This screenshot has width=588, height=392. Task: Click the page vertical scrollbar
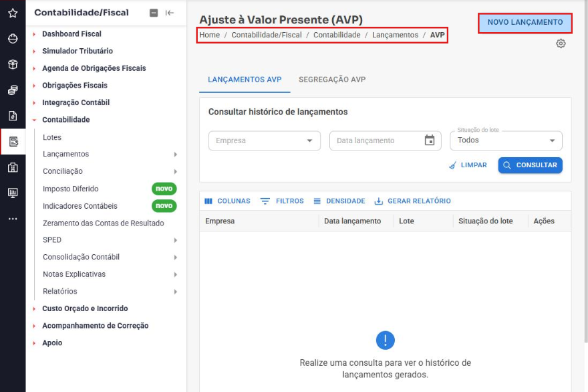click(586, 171)
